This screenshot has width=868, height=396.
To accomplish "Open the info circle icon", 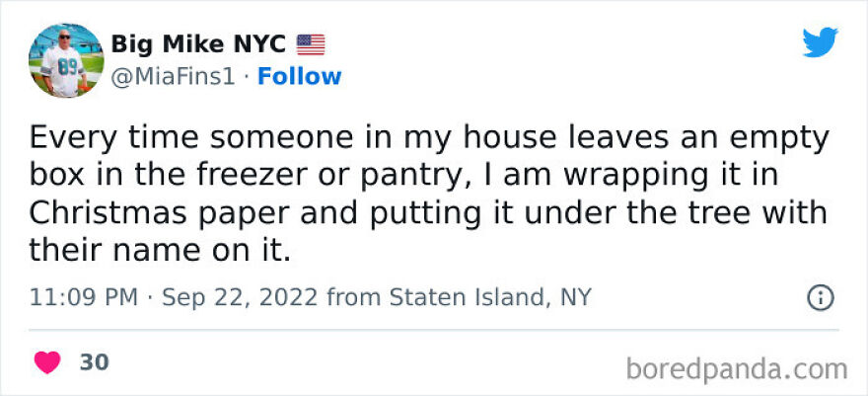I will pyautogui.click(x=821, y=297).
